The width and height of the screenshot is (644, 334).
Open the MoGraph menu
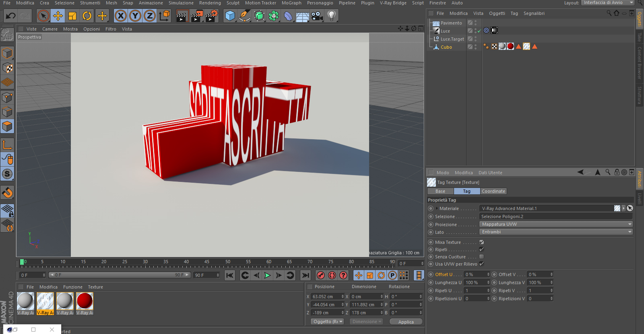(291, 3)
